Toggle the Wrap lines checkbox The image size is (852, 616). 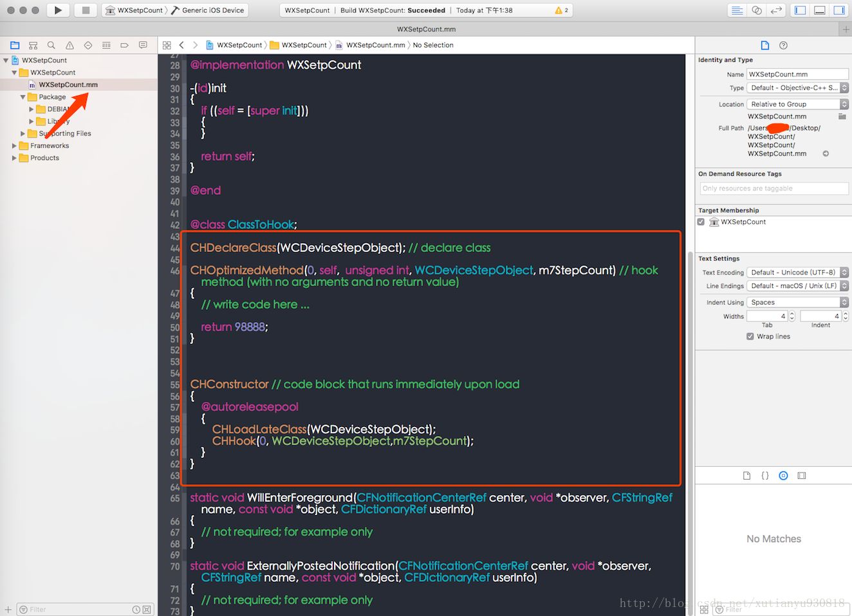[750, 336]
